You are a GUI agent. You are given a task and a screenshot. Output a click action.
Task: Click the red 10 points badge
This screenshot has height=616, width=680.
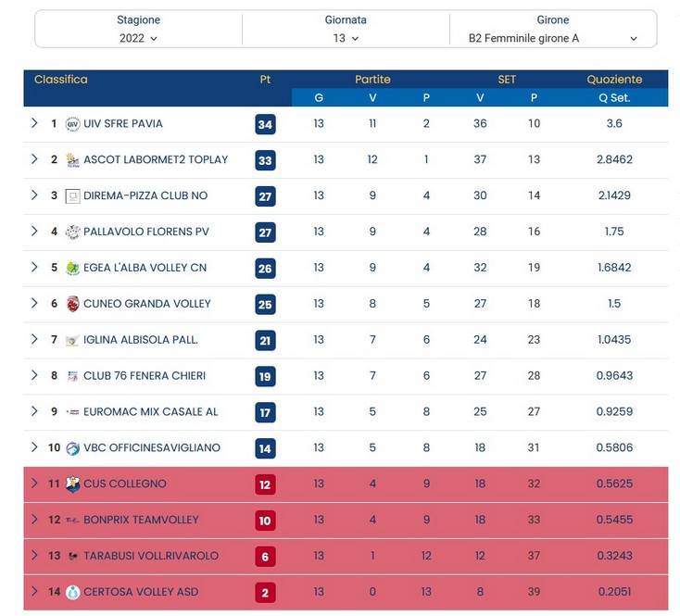[x=265, y=521]
